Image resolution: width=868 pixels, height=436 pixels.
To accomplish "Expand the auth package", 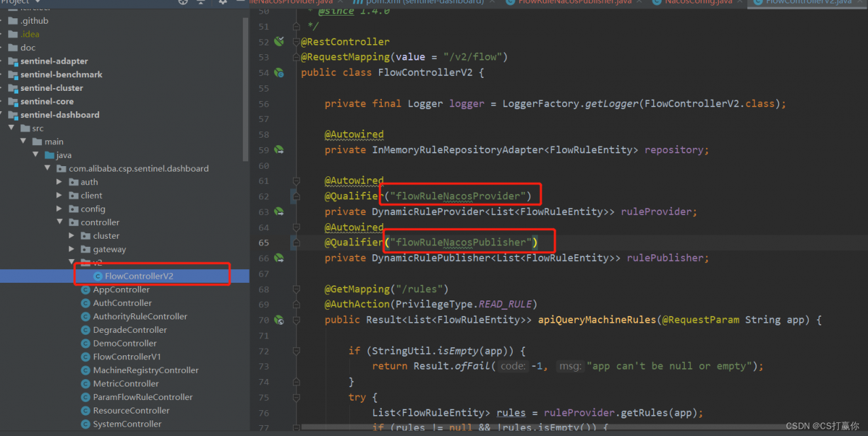I will [60, 182].
